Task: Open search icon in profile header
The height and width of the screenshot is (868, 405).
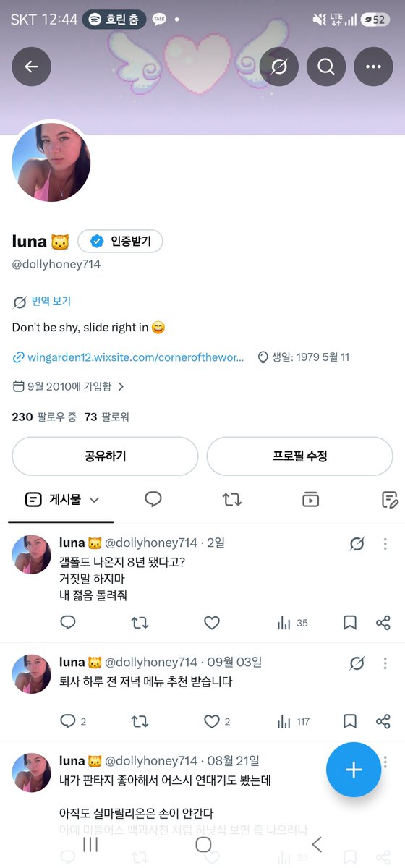Action: tap(325, 67)
